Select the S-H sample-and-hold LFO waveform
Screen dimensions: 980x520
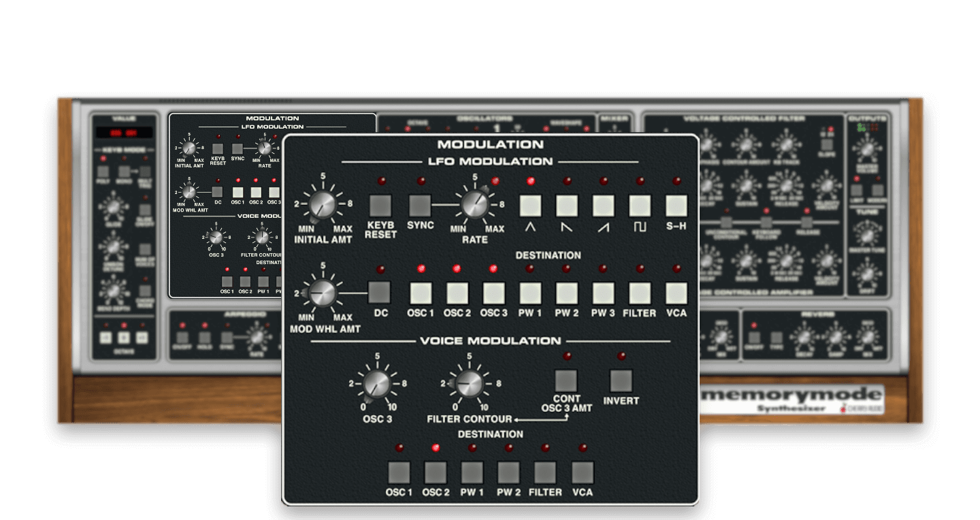pos(676,206)
